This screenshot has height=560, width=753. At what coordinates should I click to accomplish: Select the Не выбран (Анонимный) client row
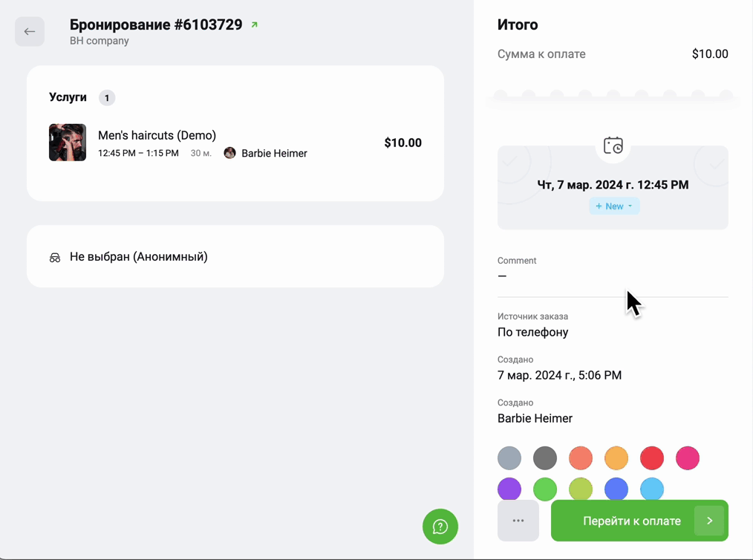point(235,256)
